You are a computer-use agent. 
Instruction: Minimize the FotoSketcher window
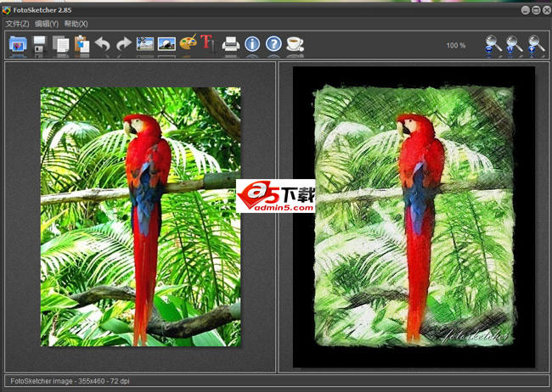pos(525,10)
